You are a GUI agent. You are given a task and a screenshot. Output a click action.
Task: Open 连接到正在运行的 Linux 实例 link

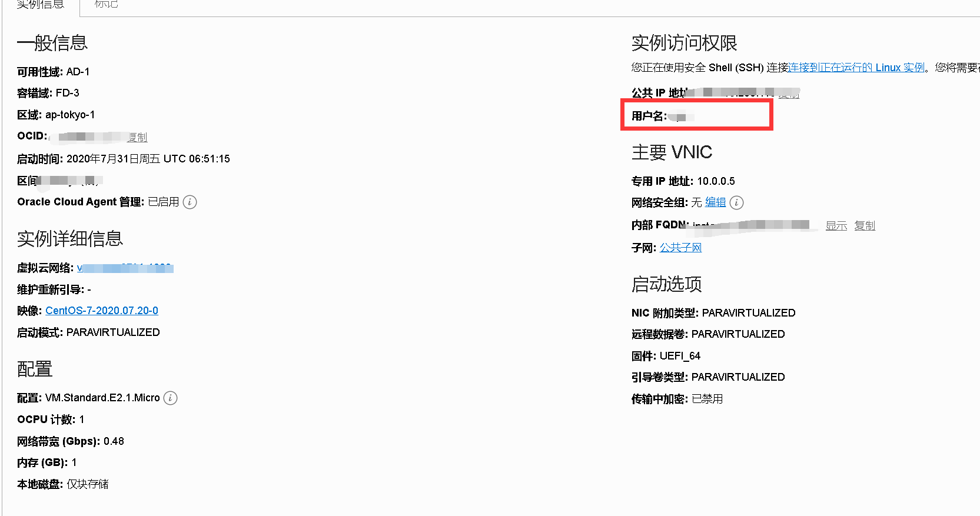coord(856,68)
